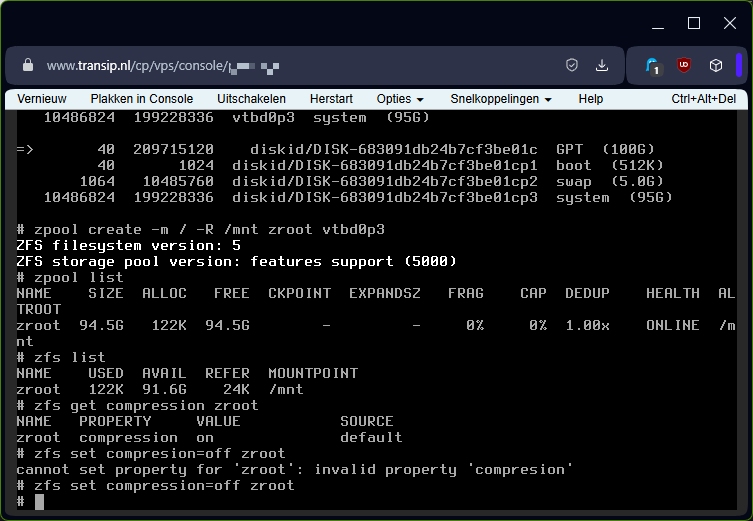Screen dimensions: 753x521
Task: Click the terminal cursor at the last prompt
Action: (x=39, y=502)
